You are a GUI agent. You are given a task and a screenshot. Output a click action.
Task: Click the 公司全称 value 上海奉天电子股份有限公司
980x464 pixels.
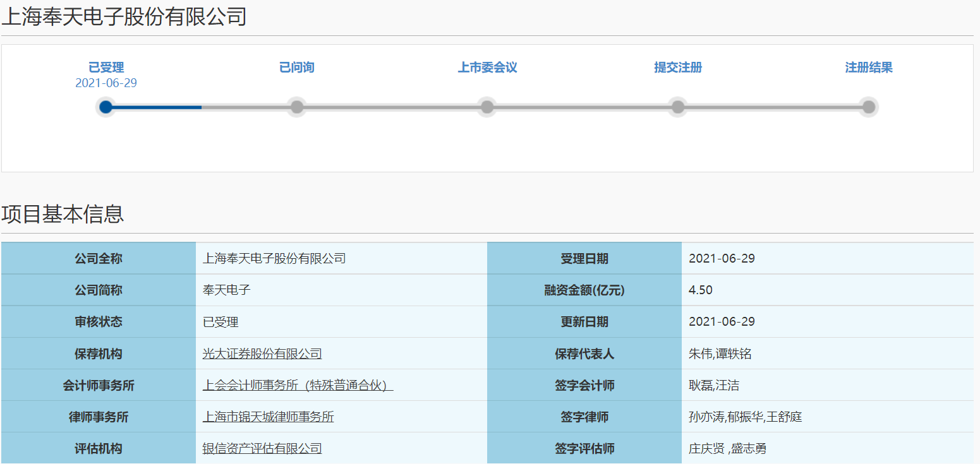coord(274,259)
